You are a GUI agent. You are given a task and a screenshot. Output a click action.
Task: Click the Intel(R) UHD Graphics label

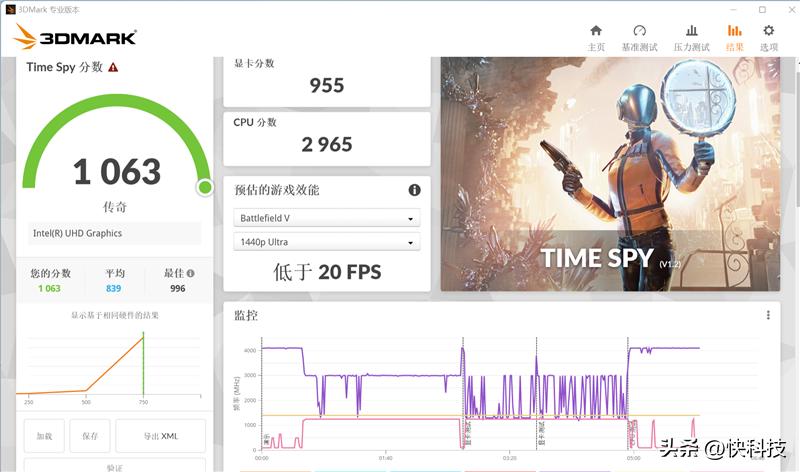coord(78,233)
